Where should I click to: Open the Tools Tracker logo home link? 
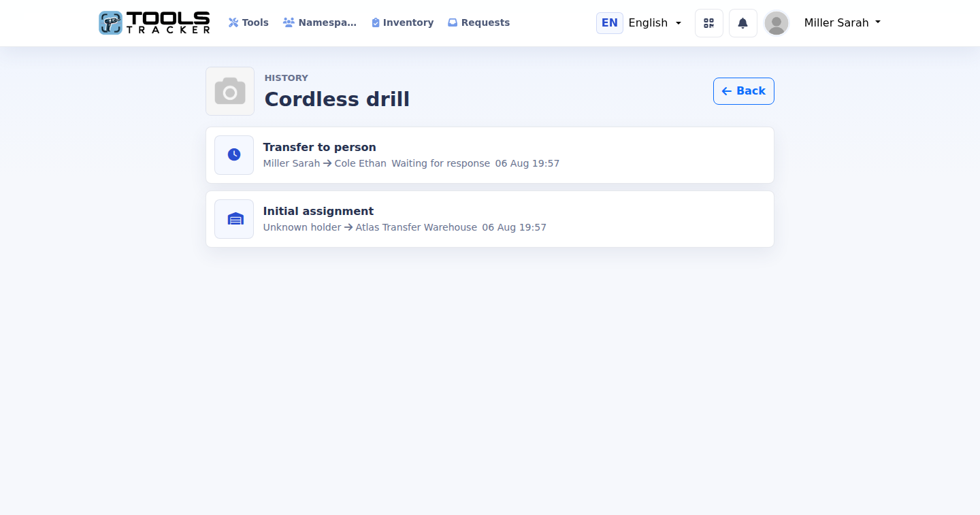154,22
